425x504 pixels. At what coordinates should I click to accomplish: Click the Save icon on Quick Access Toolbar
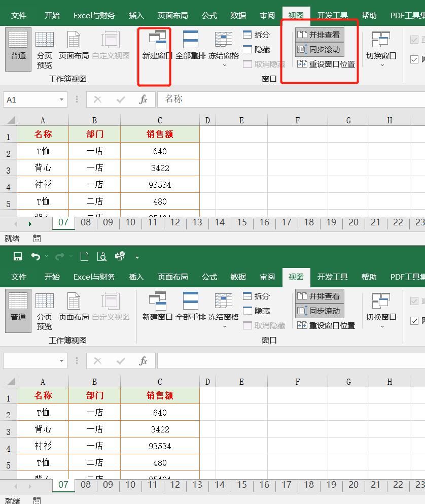17,257
